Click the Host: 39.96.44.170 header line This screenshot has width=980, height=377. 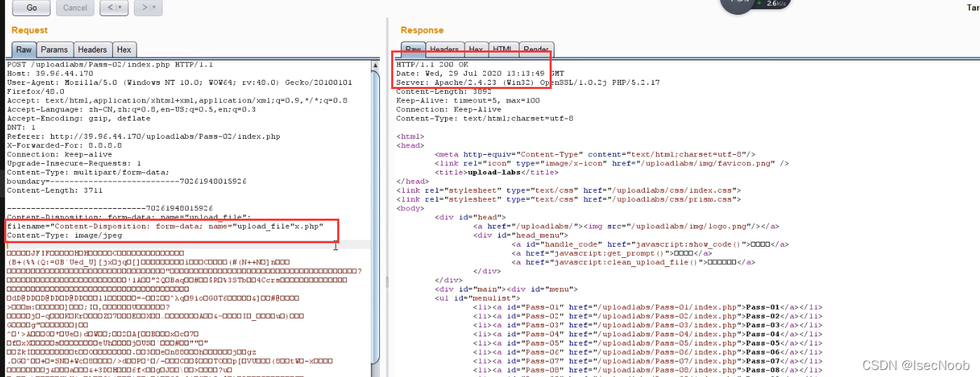tap(50, 73)
